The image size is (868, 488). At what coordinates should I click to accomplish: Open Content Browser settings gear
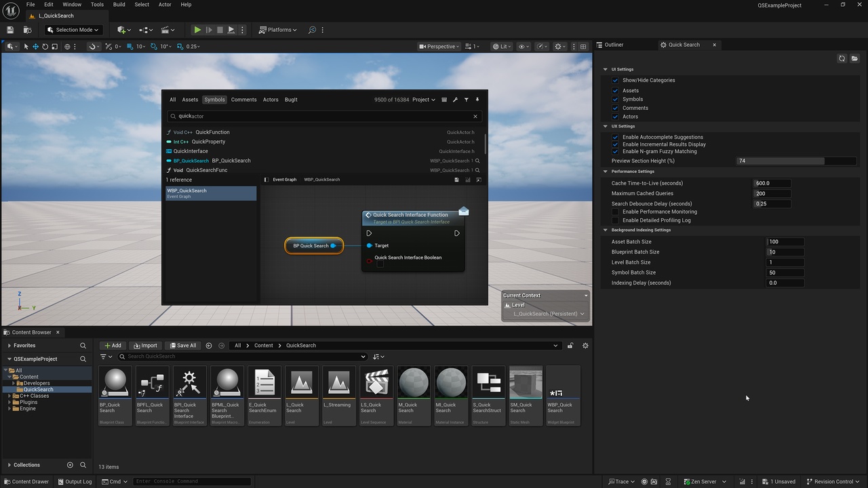pyautogui.click(x=585, y=346)
